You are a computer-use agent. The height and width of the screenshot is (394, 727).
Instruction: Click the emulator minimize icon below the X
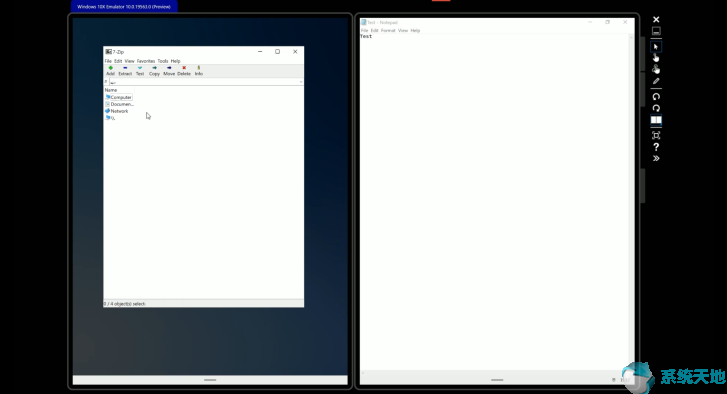click(x=656, y=31)
